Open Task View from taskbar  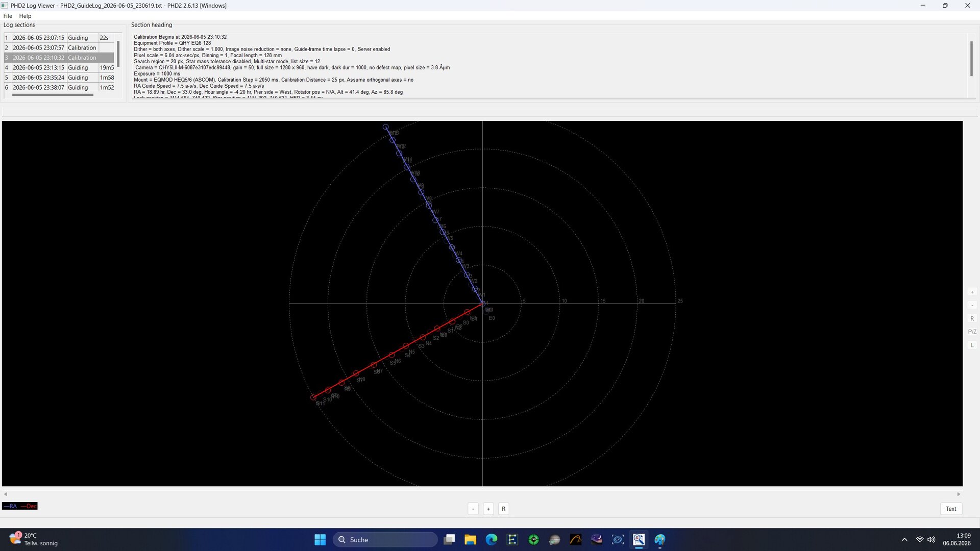pyautogui.click(x=449, y=540)
